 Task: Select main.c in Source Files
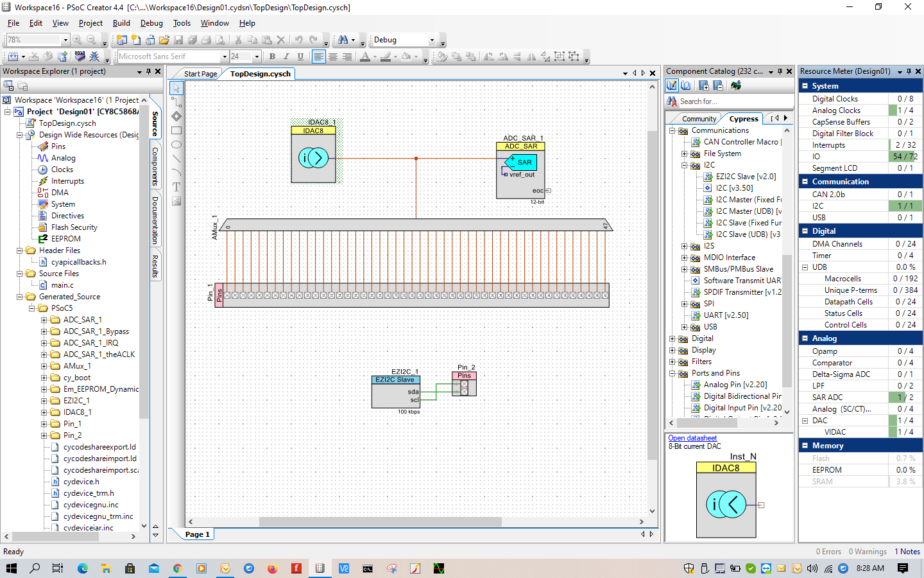point(62,285)
